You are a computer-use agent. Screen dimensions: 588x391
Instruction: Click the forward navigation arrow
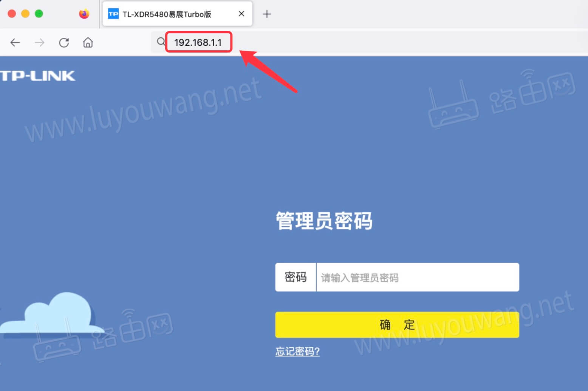click(x=39, y=42)
